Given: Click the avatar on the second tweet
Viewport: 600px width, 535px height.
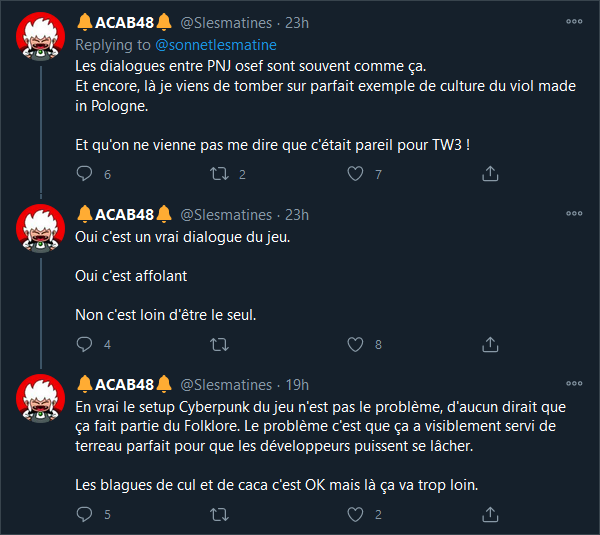Looking at the screenshot, I should pos(41,228).
